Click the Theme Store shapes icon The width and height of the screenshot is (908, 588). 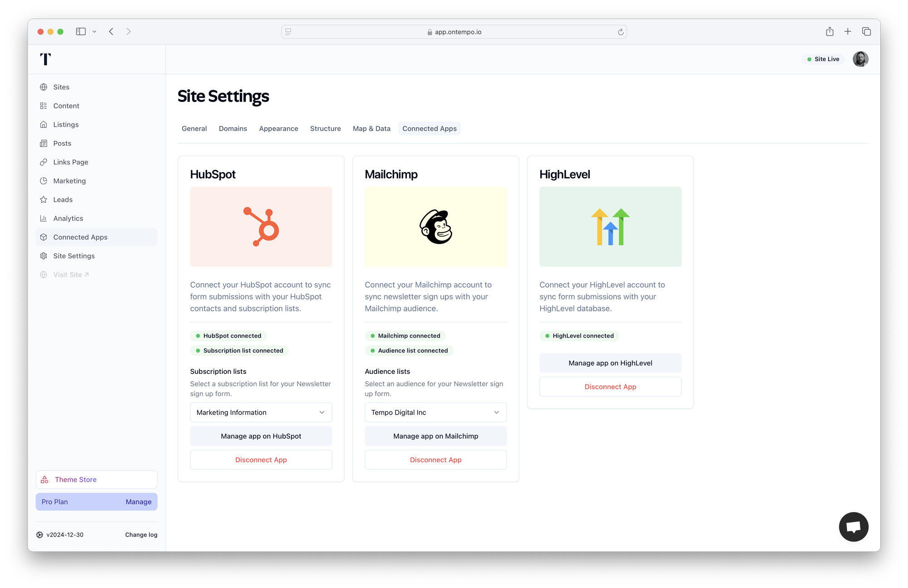[x=44, y=479]
